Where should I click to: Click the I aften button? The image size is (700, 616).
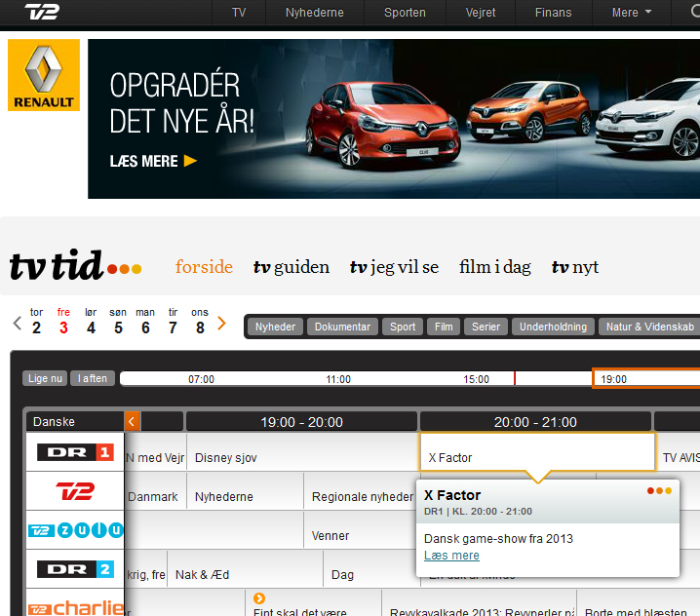(x=93, y=378)
